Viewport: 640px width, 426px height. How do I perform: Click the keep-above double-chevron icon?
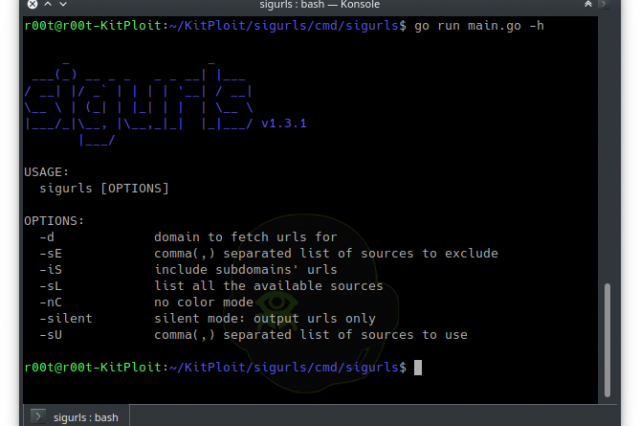pos(588,4)
